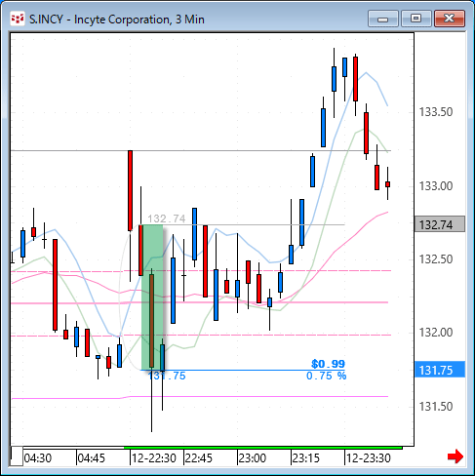Click the 12-23:30 time axis label
The width and height of the screenshot is (475, 476).
[x=369, y=458]
